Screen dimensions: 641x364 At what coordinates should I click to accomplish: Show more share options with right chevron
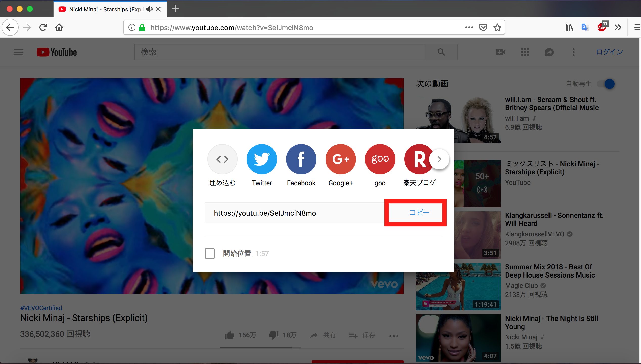coord(439,159)
